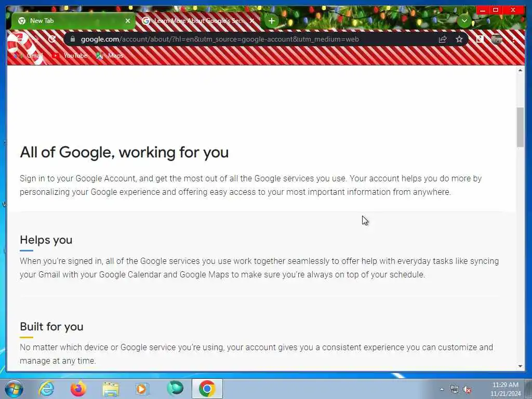Open the Maps bookmark

109,56
